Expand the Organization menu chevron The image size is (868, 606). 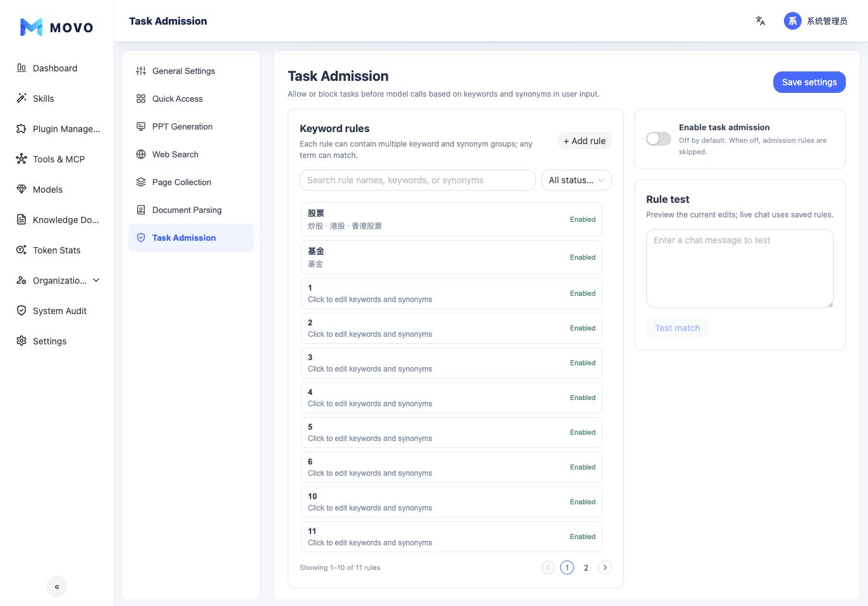coord(96,280)
